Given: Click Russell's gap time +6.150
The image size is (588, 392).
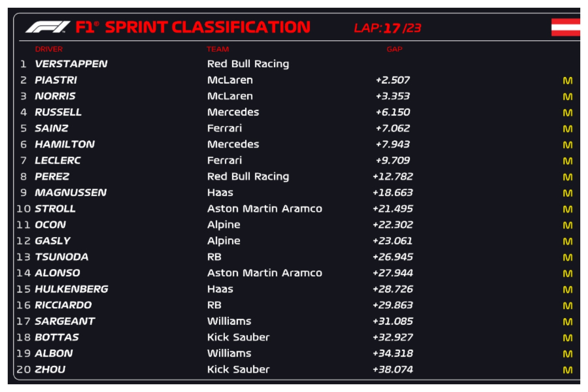Looking at the screenshot, I should coord(393,112).
